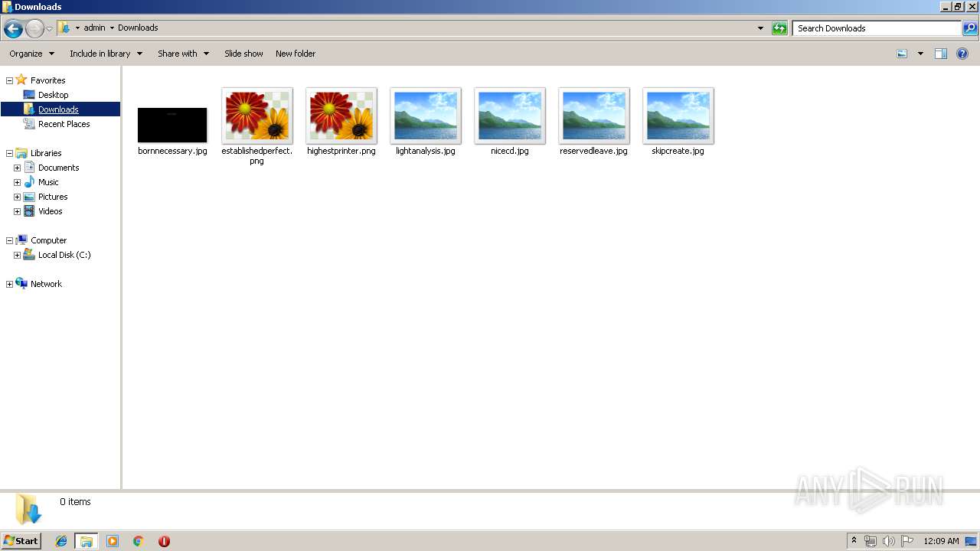Select Favorites in the navigation pane

pos(47,80)
